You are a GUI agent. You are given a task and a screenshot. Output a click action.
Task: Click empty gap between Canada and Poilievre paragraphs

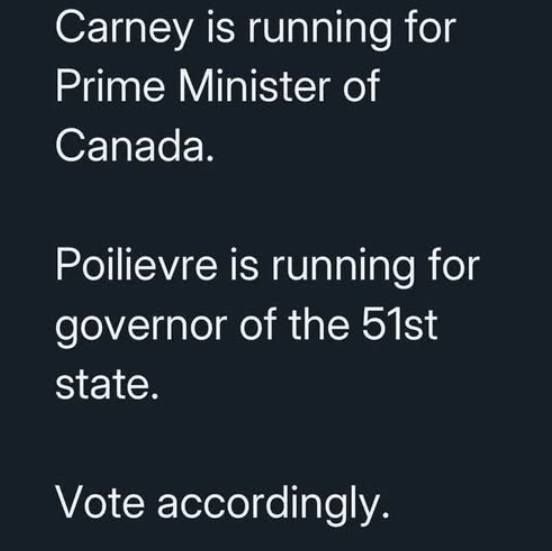coord(268,204)
